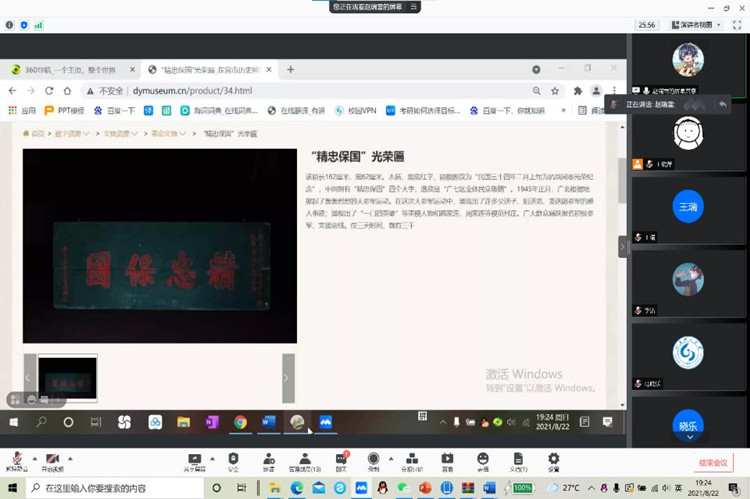Toggle the video camera button

point(50,459)
